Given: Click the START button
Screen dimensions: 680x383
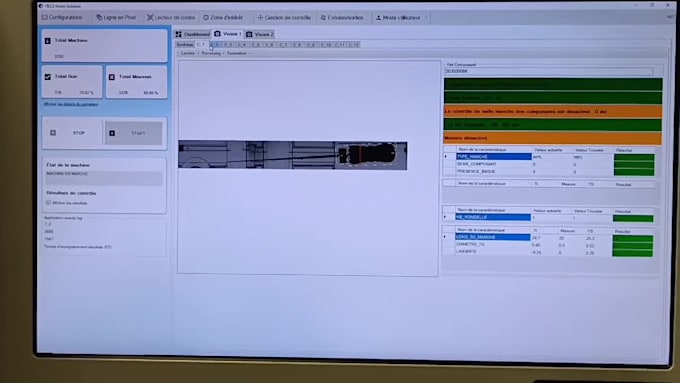Looking at the screenshot, I should (x=134, y=133).
